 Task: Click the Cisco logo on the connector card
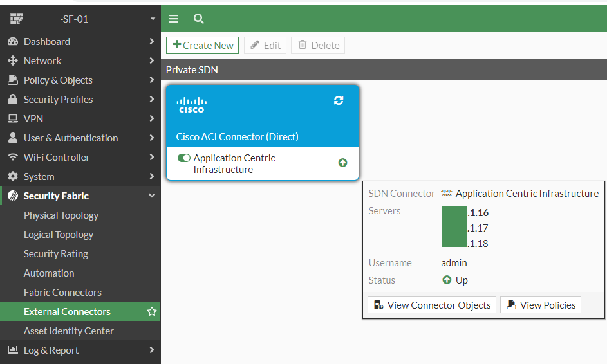(x=191, y=105)
